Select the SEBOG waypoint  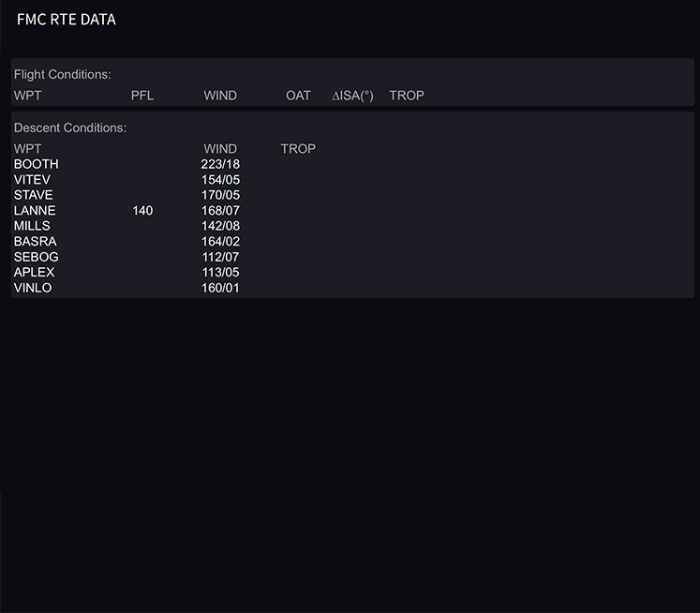[x=36, y=257]
